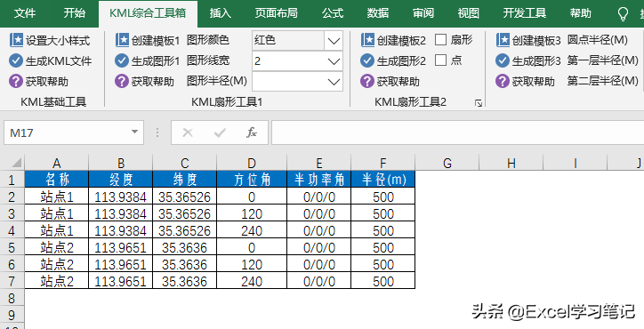This screenshot has height=329, width=644.
Task: Click the select-all corner triangle
Action: coord(16,163)
